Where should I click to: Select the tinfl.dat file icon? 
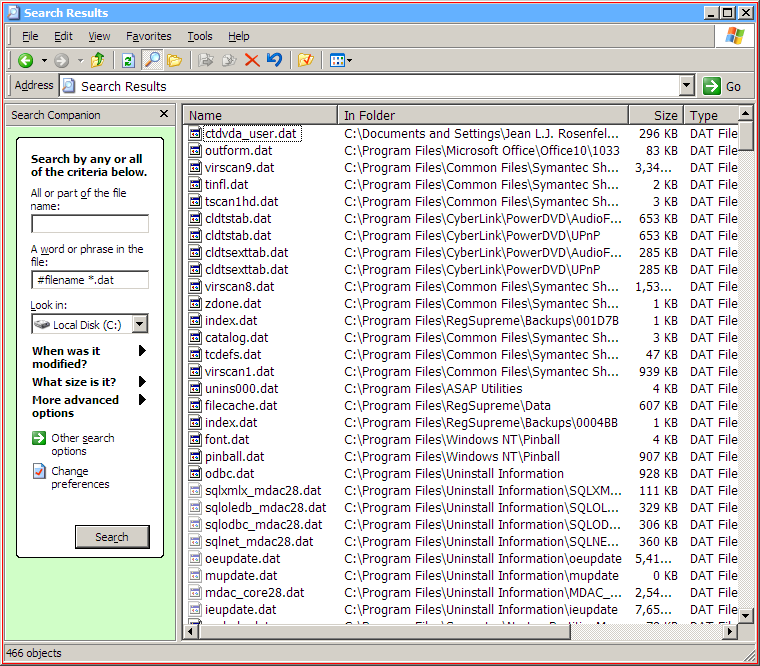[195, 184]
